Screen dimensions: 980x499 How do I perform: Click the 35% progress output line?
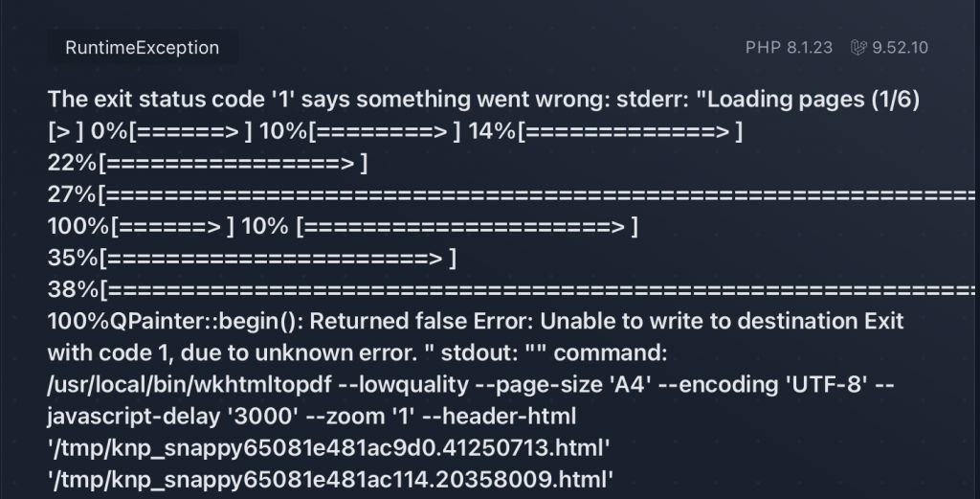(252, 258)
